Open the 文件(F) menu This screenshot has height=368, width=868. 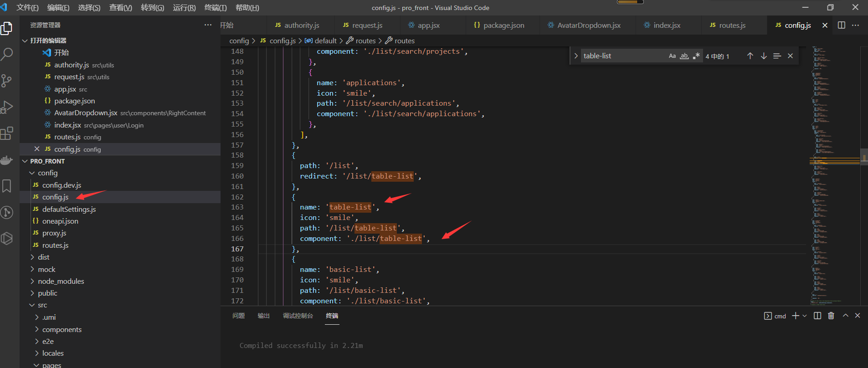click(x=27, y=8)
